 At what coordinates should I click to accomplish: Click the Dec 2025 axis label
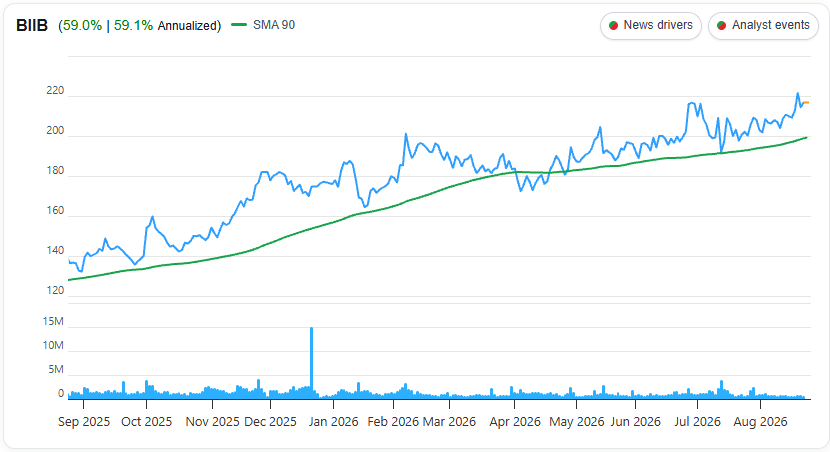point(270,422)
